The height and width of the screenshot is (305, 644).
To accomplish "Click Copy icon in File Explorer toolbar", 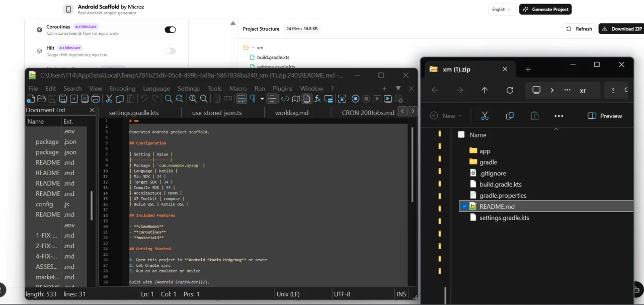I will [510, 116].
